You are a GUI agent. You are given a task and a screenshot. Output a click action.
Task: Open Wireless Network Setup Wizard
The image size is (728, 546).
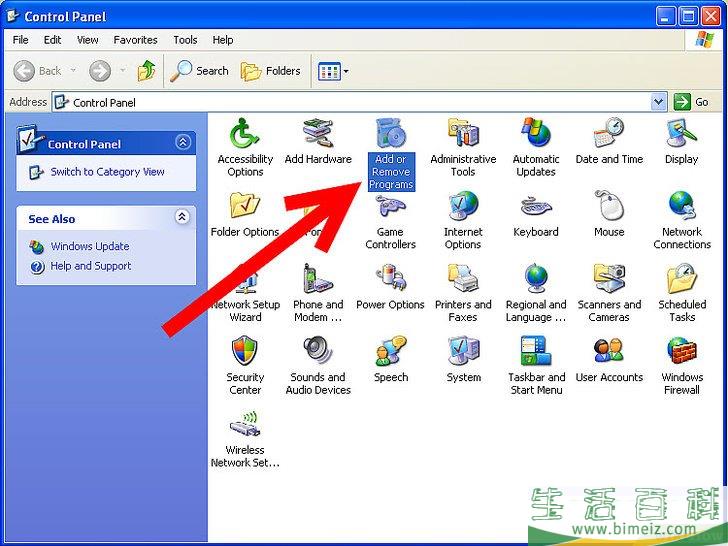[x=245, y=439]
